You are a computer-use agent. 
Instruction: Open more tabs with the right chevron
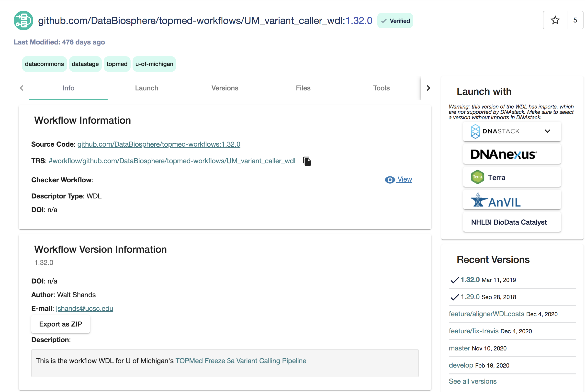[428, 88]
